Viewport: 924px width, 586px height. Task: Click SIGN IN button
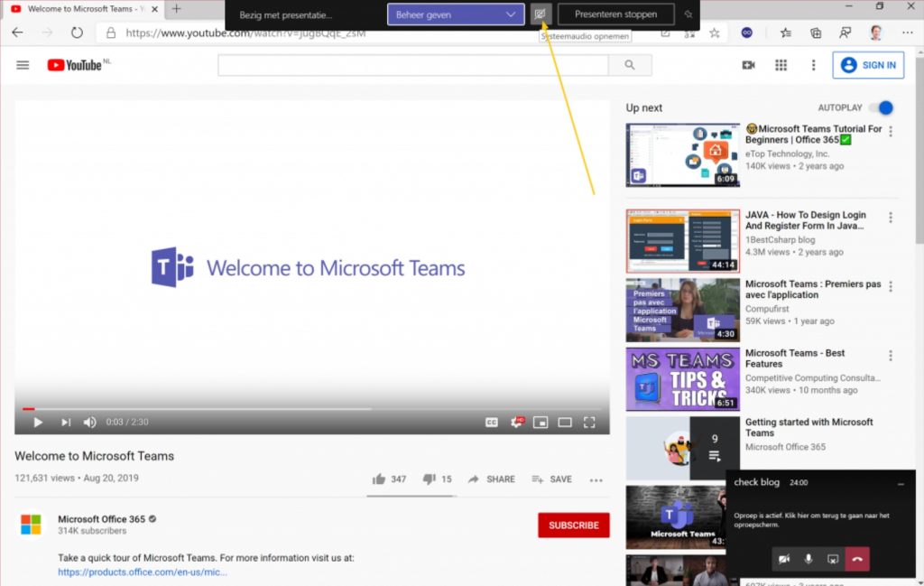tap(868, 65)
